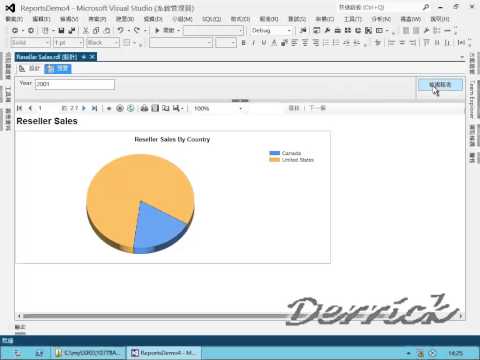This screenshot has height=360, width=480.
Task: Click the Copy icon in toolbar
Action: click(96, 31)
